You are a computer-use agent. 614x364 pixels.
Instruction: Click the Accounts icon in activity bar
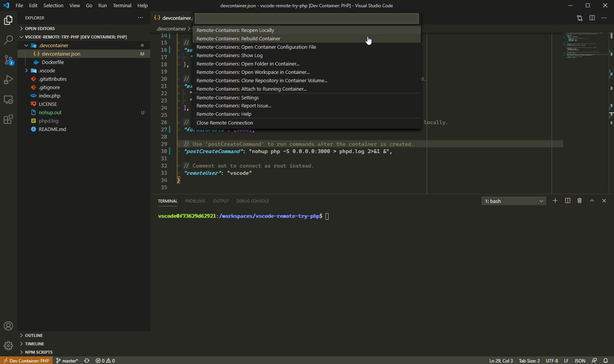(x=8, y=326)
